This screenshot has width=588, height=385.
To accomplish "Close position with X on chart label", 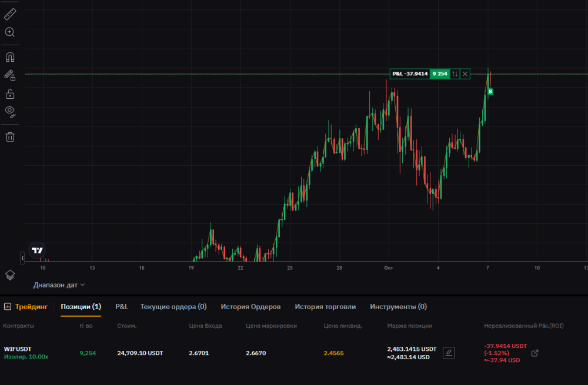I will [465, 74].
